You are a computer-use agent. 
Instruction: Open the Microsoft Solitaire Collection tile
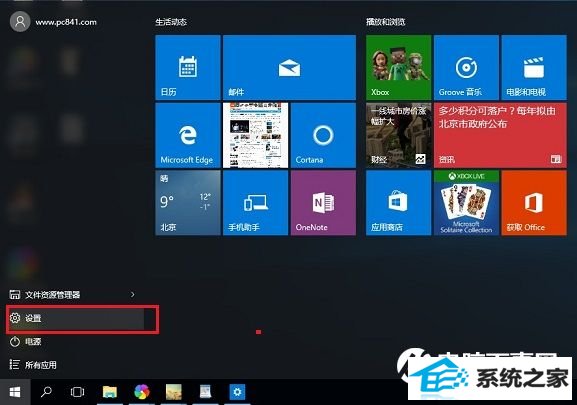point(466,203)
